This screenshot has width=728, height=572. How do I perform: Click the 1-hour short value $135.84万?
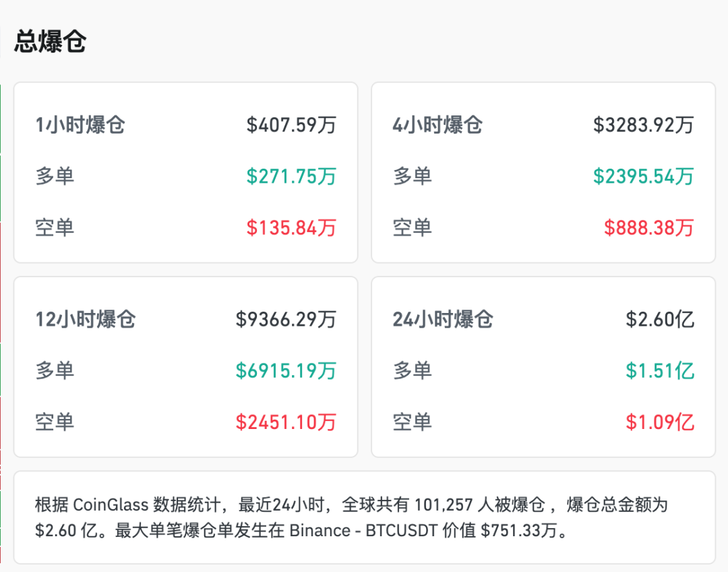tap(291, 227)
